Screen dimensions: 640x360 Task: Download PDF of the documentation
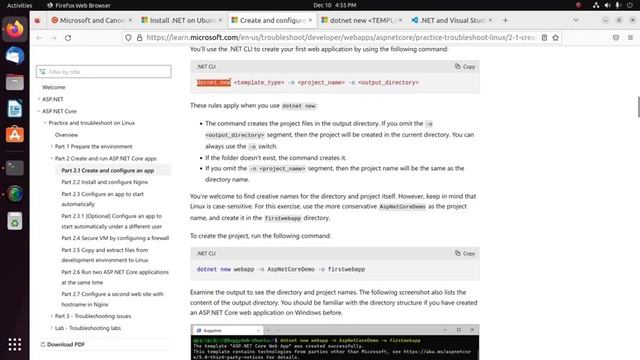coord(62,344)
